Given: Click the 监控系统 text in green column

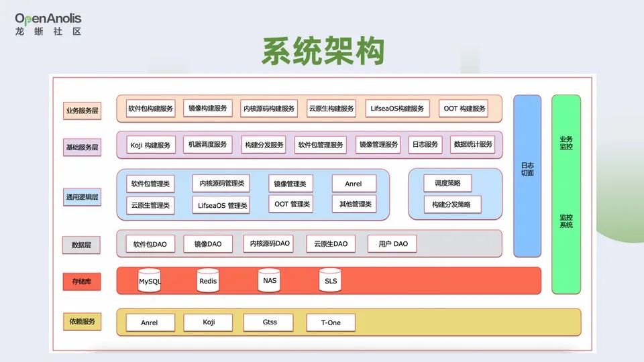Looking at the screenshot, I should click(566, 221).
